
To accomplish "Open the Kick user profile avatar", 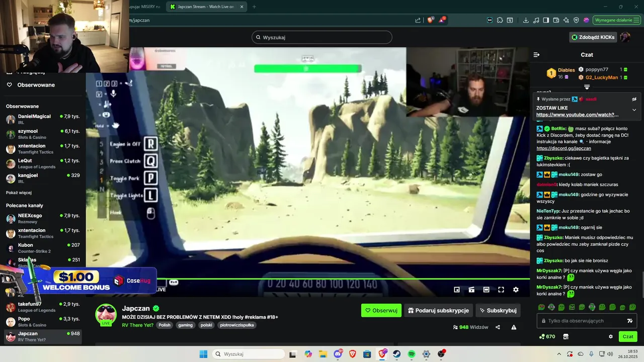I will pos(625,37).
